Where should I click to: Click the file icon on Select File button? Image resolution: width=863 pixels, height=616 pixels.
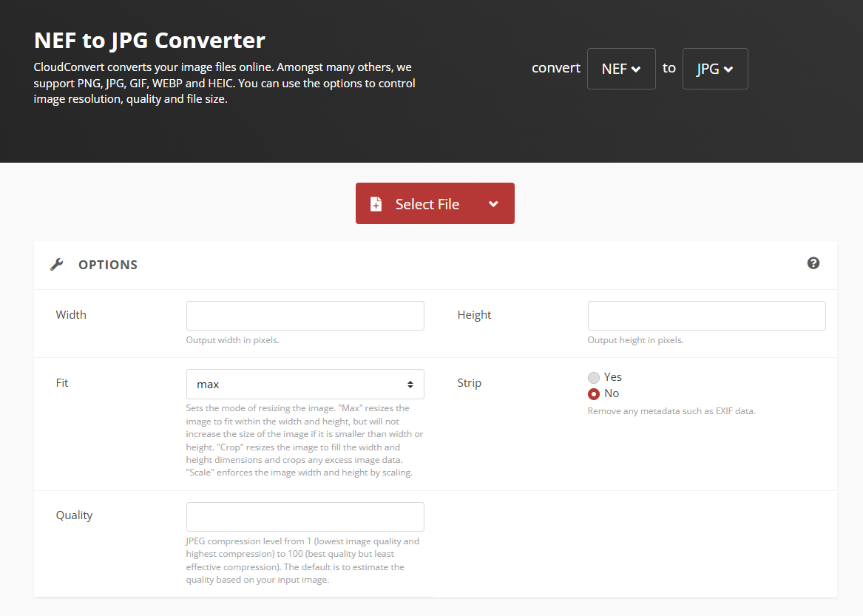377,203
